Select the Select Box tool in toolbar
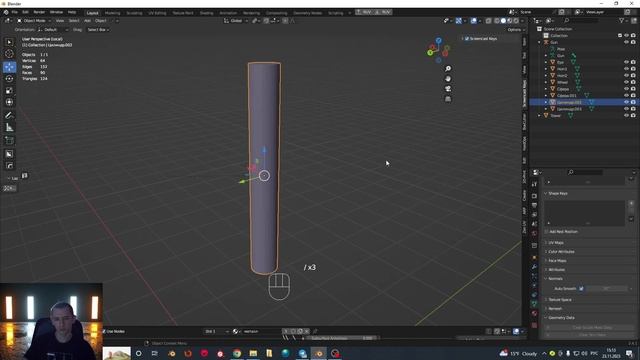Image resolution: width=640 pixels, height=360 pixels. (x=9, y=42)
